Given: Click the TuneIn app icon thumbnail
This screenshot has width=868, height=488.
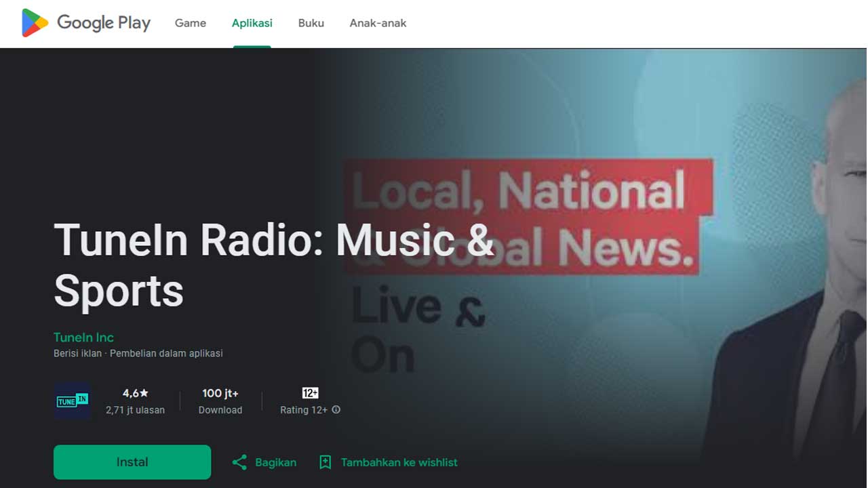Looking at the screenshot, I should pos(73,401).
